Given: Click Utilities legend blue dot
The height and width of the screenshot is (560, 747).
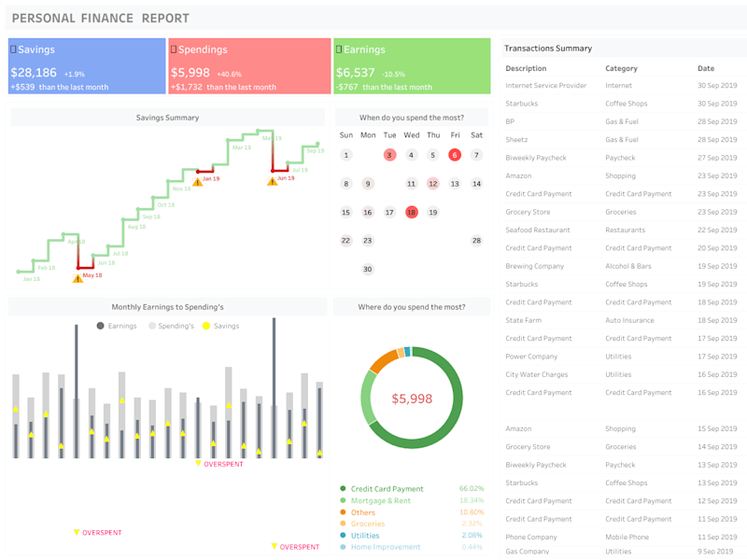Looking at the screenshot, I should click(x=343, y=535).
